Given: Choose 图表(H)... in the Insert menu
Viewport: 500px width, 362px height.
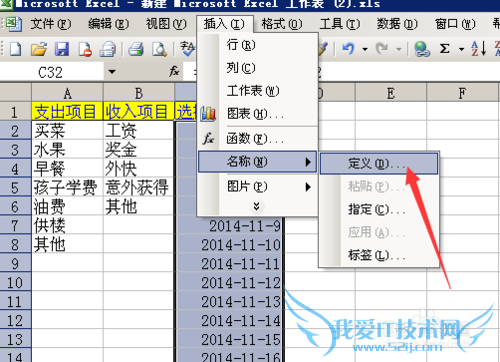Looking at the screenshot, I should [257, 114].
